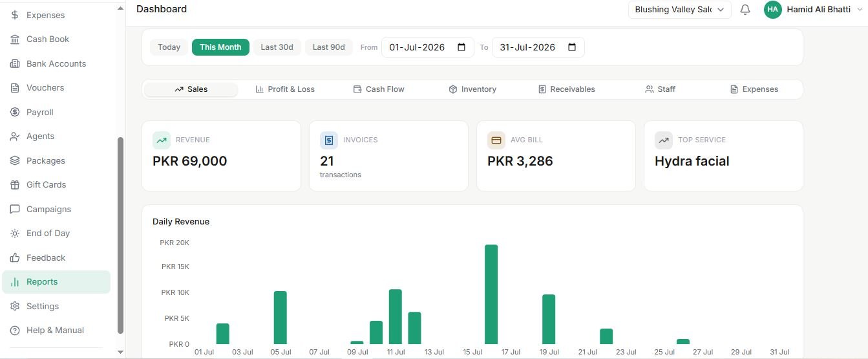Screen dimensions: 868x359
Task: Click the 19 Jul revenue bar
Action: [x=549, y=320]
